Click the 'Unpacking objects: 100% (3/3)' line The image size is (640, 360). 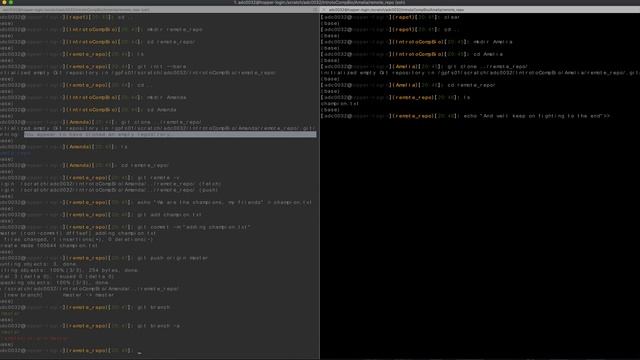pyautogui.click(x=54, y=282)
